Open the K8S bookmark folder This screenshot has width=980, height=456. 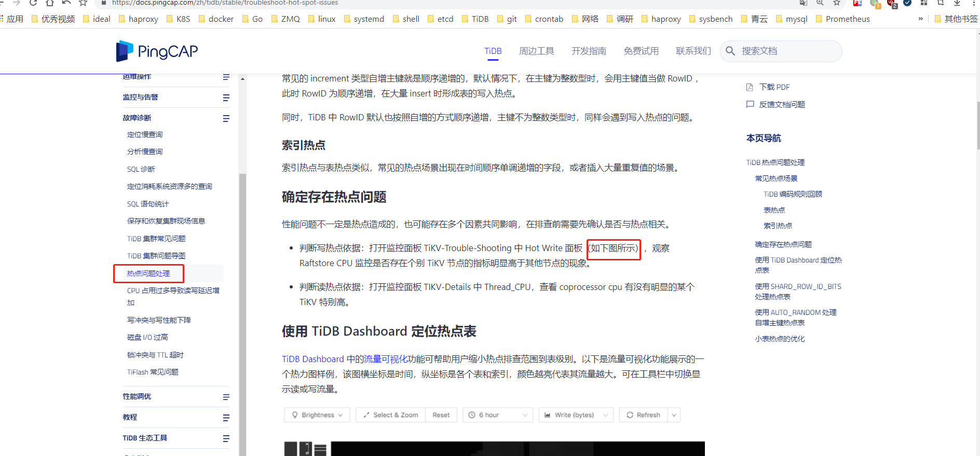[178, 19]
